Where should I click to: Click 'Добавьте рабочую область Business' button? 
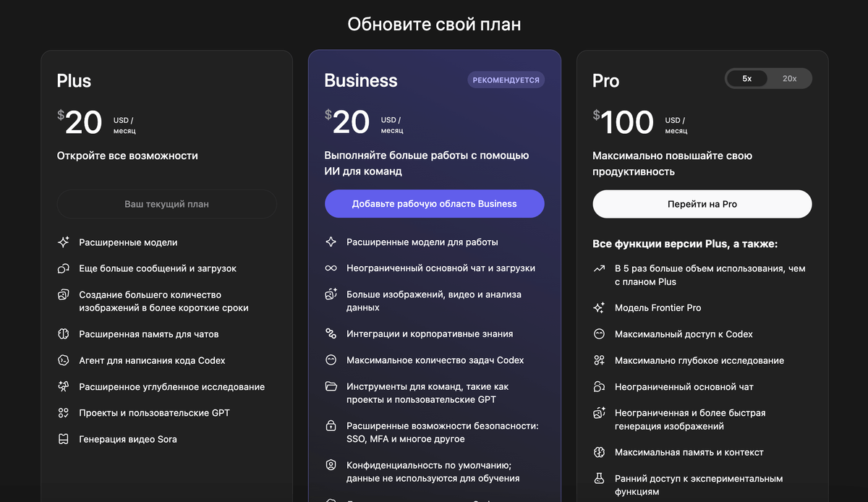434,204
